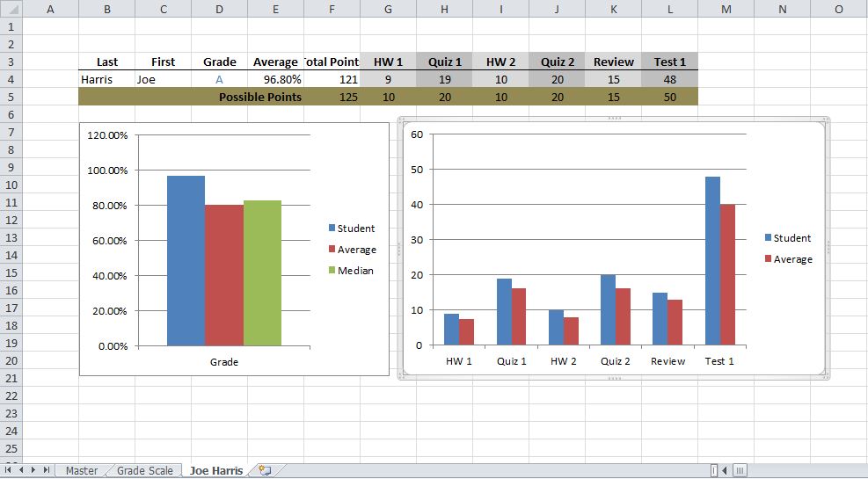Click the select-all corner box
Viewport: 868px width, 479px height.
10,9
